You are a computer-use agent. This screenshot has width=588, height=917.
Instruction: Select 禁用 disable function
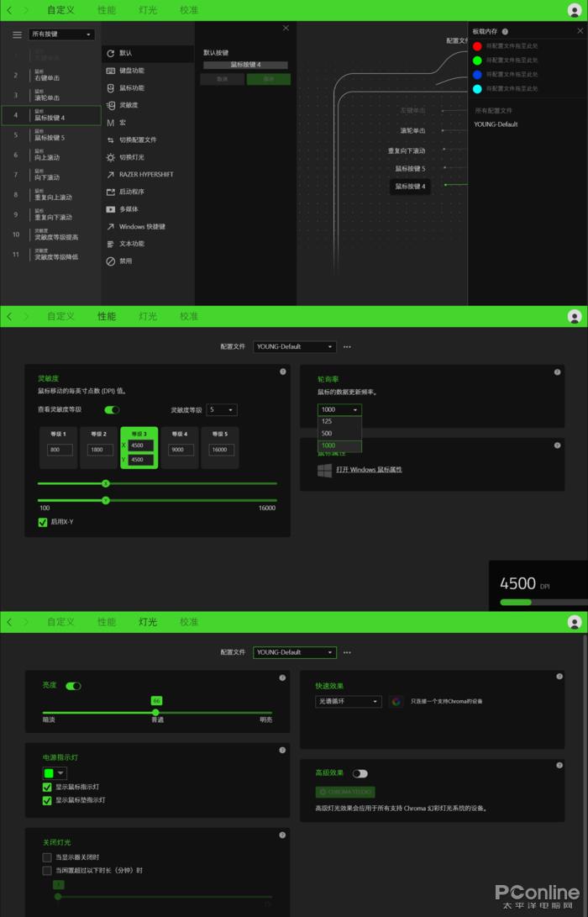147,261
